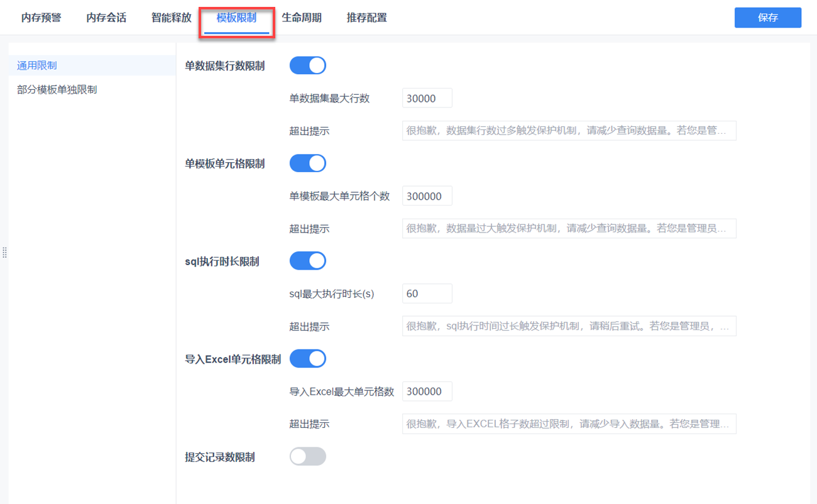Click the 单数据集最大行数 input field
The height and width of the screenshot is (504, 817).
pyautogui.click(x=427, y=98)
